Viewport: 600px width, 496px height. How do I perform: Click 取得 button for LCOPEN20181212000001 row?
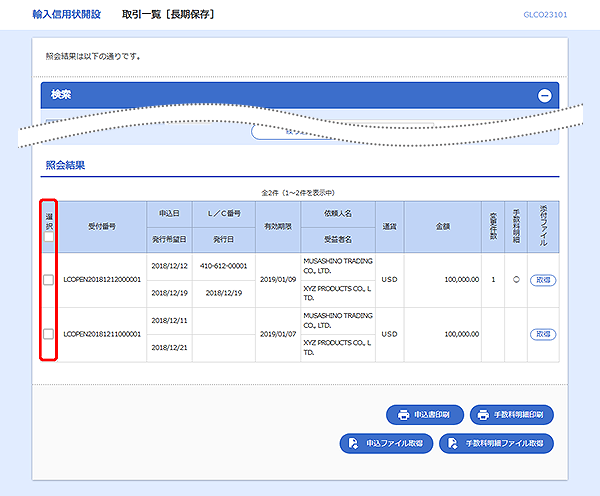click(x=543, y=280)
